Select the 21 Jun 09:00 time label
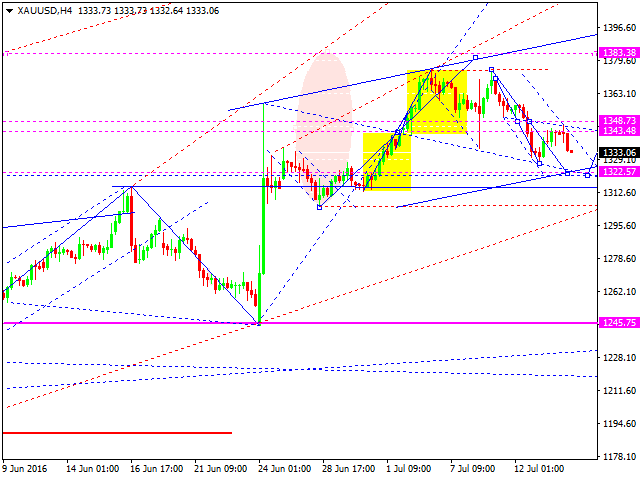Viewport: 640px width, 480px height. click(x=220, y=469)
